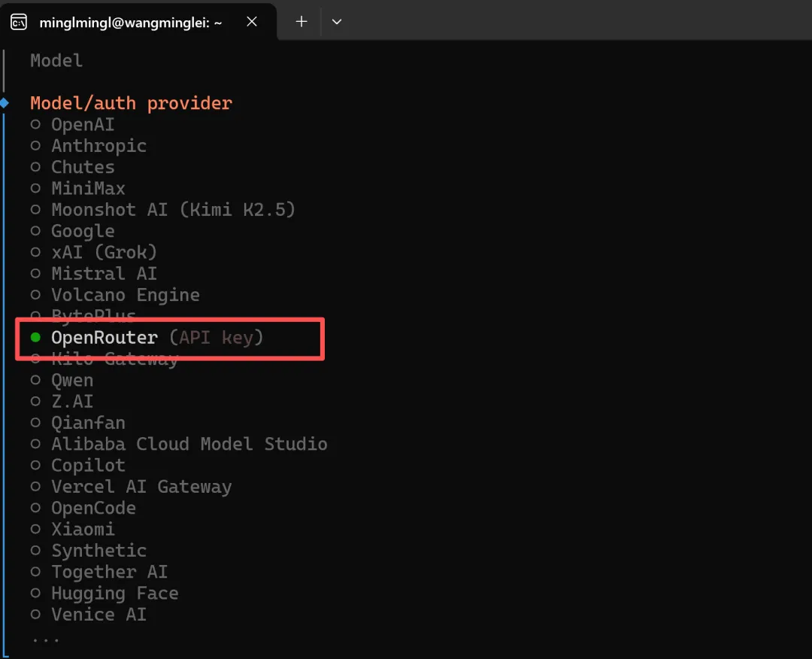Expand the new tab profile dropdown
The height and width of the screenshot is (659, 812).
click(x=337, y=22)
